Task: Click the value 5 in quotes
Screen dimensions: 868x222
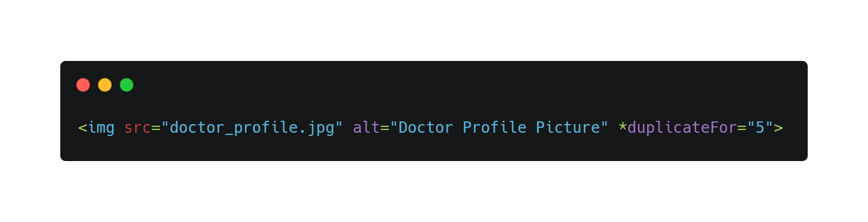Action: pos(760,127)
